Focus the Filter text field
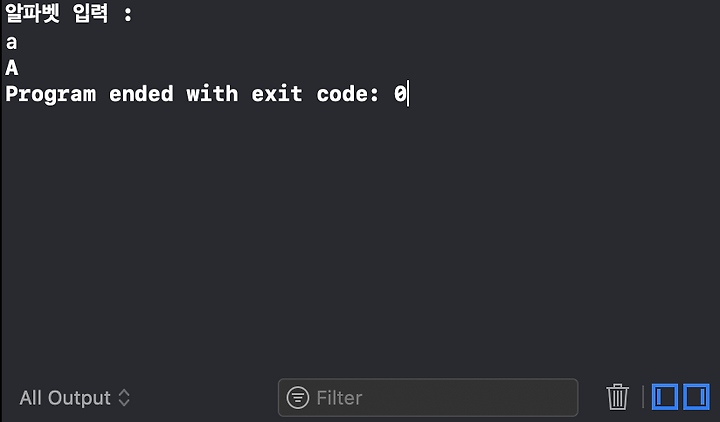Viewport: 720px width, 422px height. point(428,398)
